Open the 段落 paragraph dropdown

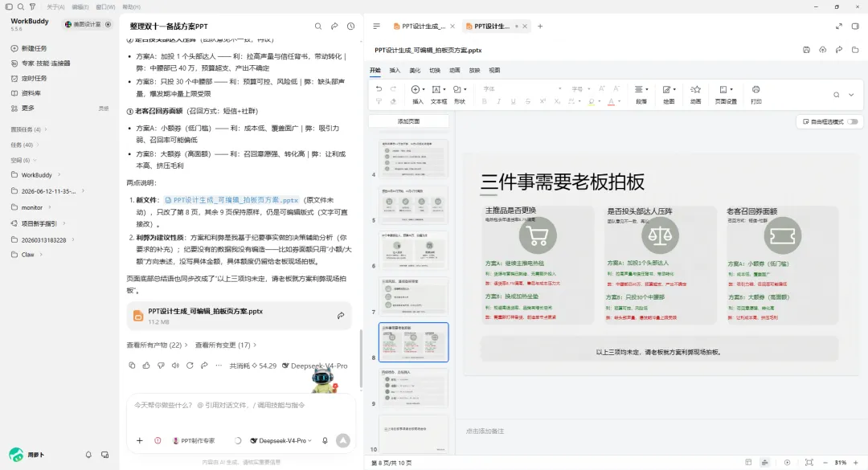tap(641, 94)
